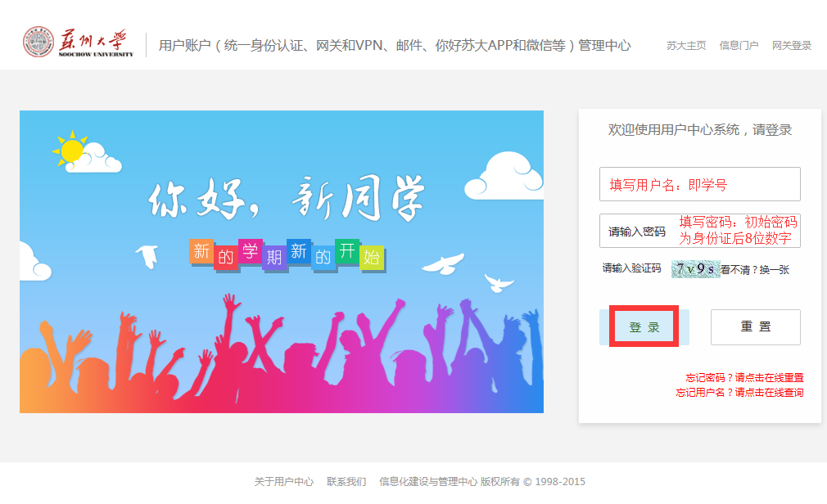Click the Soochow University logo
Screen dimensions: 827x504
(78, 45)
